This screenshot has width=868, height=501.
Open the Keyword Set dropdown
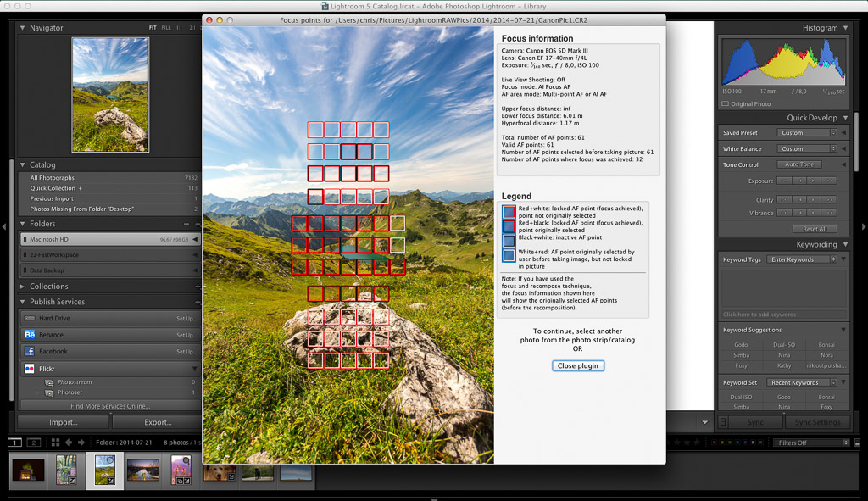[802, 382]
